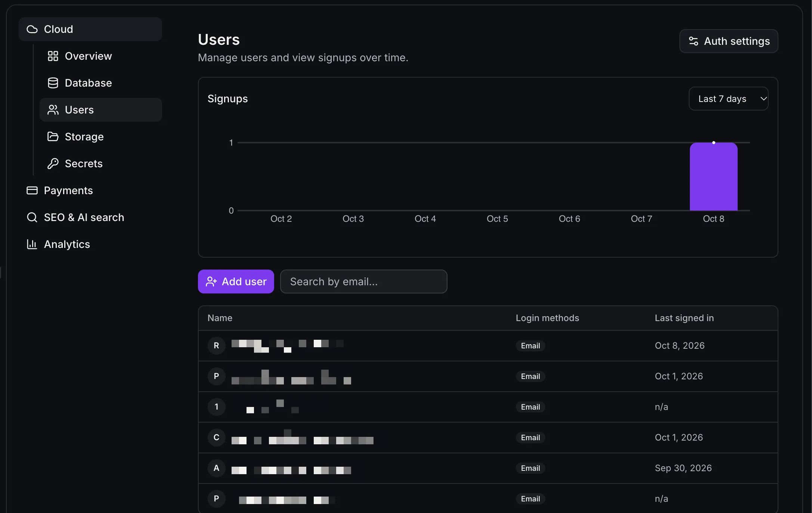
Task: Open Storage in the sidebar
Action: (x=101, y=137)
